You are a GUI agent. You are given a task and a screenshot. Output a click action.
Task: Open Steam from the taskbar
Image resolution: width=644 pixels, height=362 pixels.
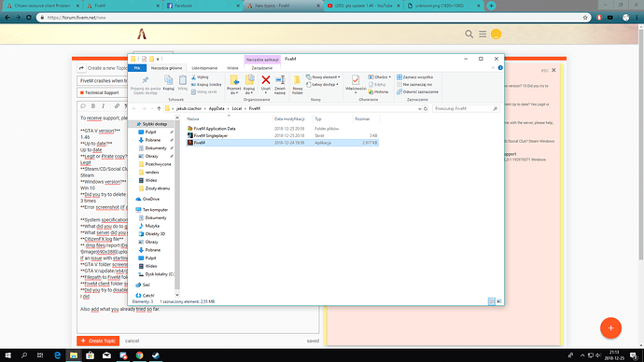[x=156, y=355]
